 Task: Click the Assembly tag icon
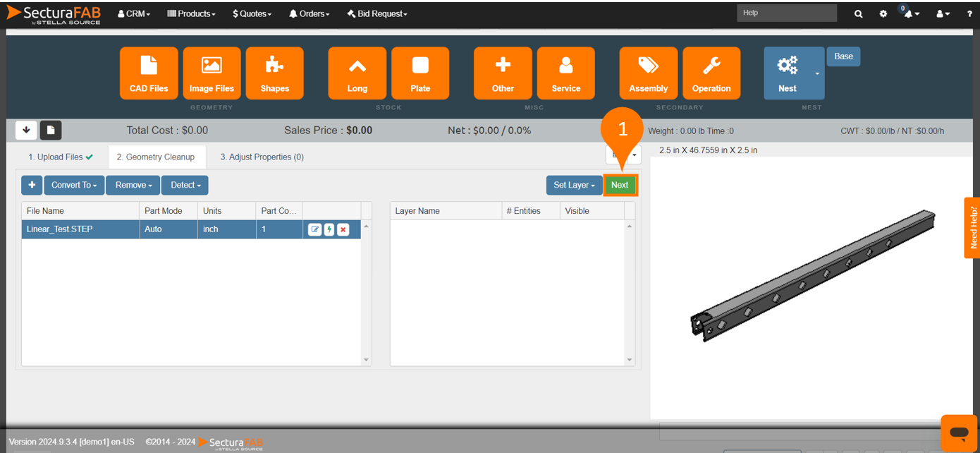648,73
